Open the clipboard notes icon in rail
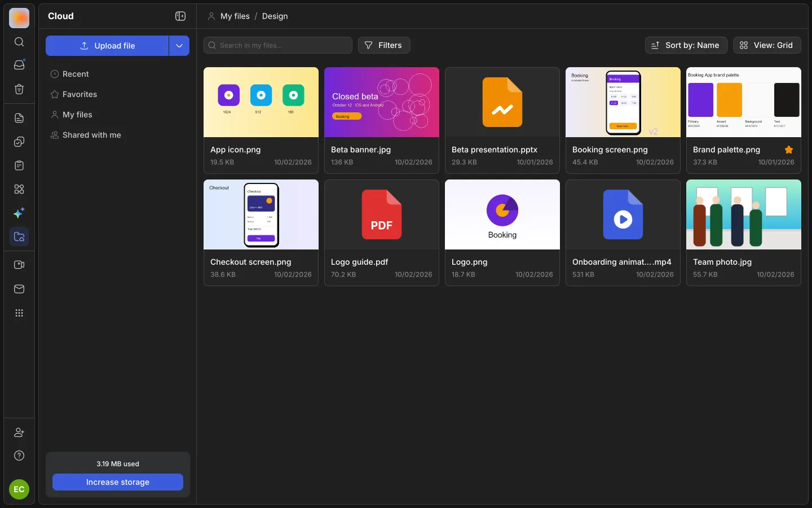This screenshot has height=508, width=812. tap(19, 165)
